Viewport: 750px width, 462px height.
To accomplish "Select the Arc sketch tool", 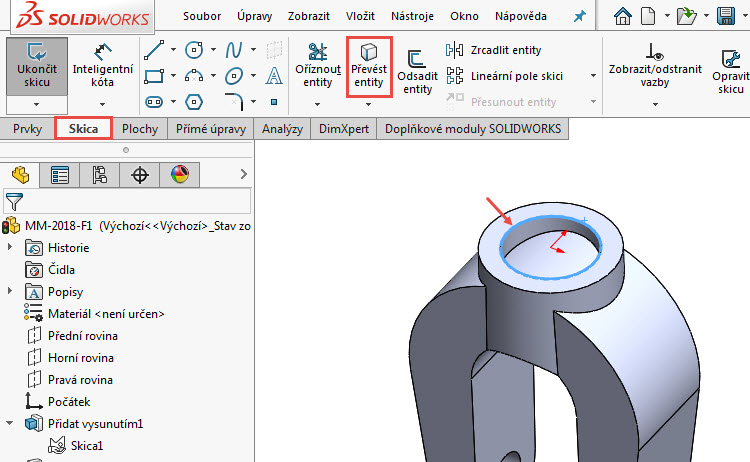I will click(x=194, y=76).
